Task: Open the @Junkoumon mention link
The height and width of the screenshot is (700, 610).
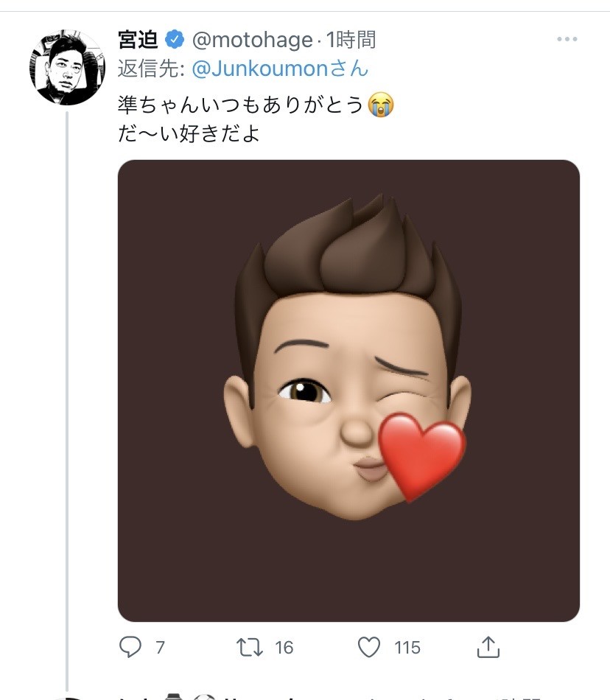Action: [280, 69]
